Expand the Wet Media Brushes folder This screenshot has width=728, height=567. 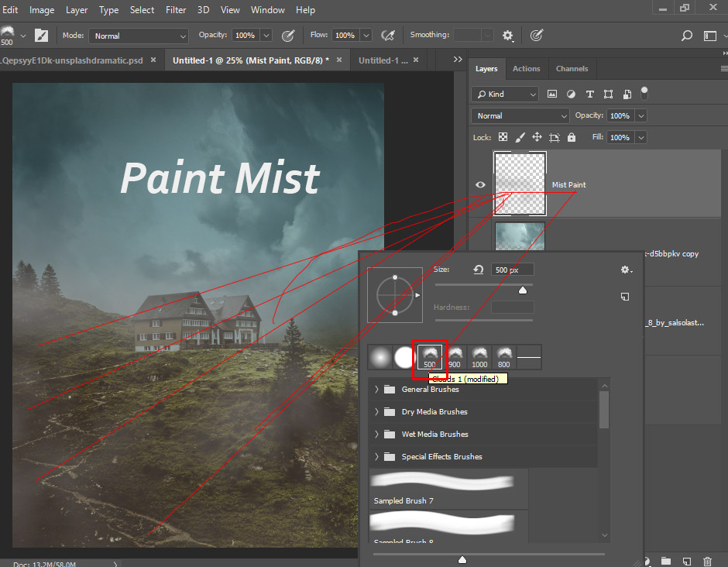click(377, 435)
